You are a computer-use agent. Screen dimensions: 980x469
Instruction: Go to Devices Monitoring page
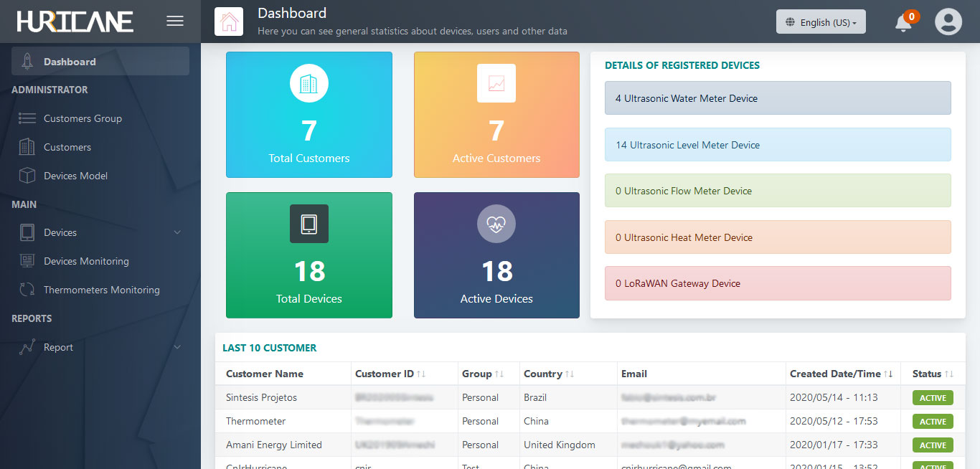[x=86, y=261]
